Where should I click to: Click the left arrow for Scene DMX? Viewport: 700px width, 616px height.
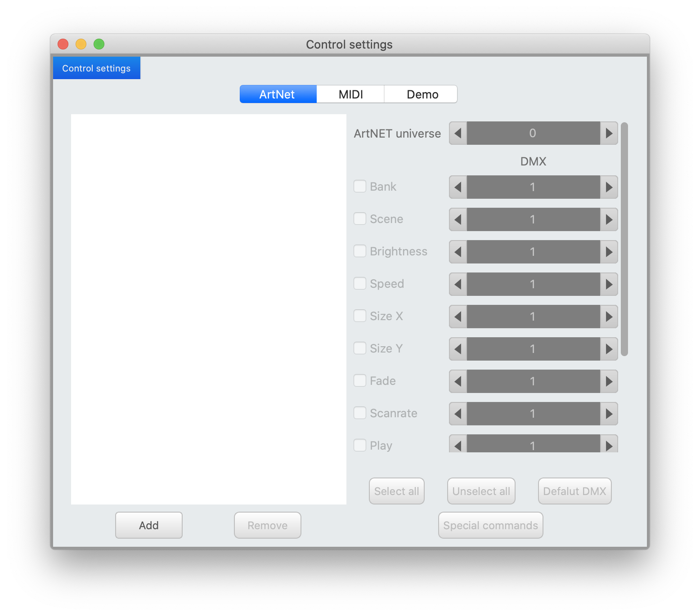click(458, 219)
